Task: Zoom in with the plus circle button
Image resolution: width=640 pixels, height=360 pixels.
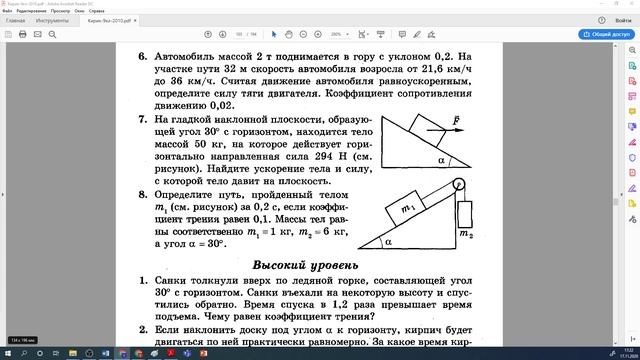Action: coord(318,35)
